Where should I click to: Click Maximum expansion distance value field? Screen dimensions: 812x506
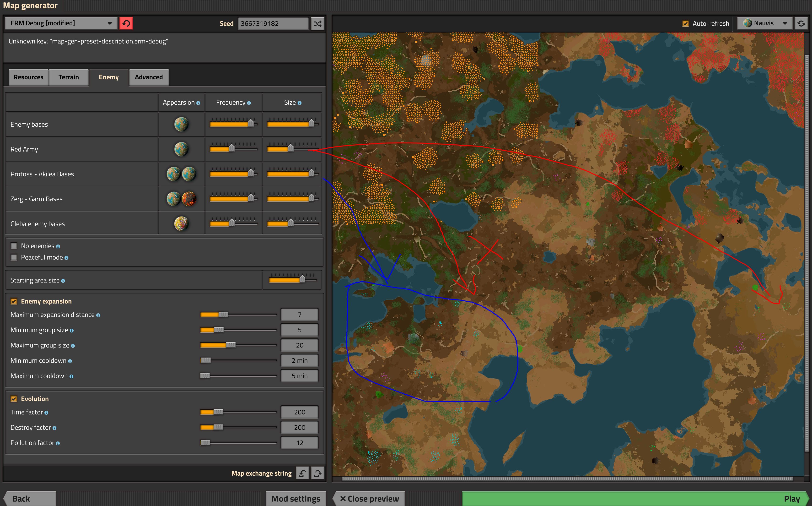click(x=299, y=315)
